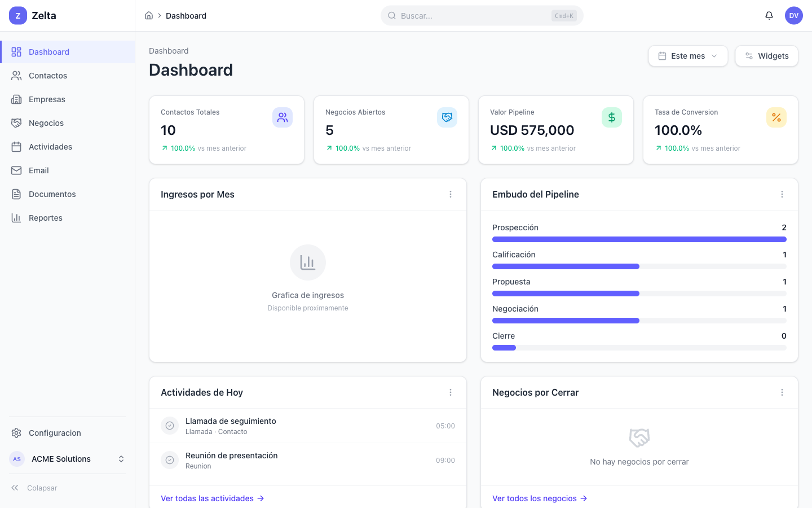Click the home breadcrumb icon
This screenshot has width=812, height=508.
[x=149, y=16]
